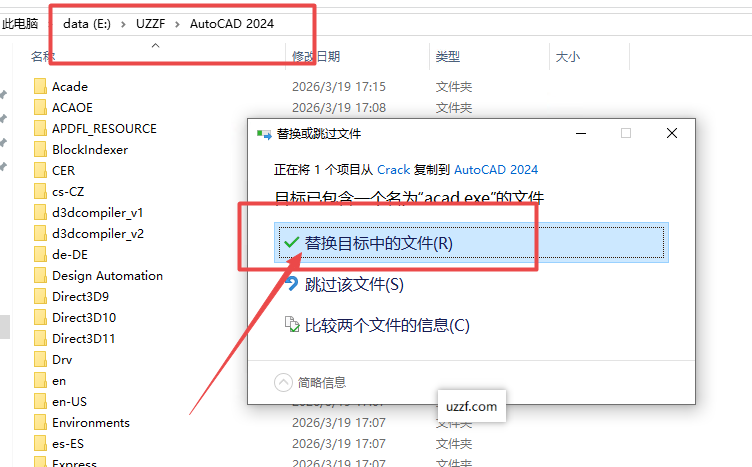
Task: Select the d3dcompiler_v2 folder row
Action: [98, 234]
